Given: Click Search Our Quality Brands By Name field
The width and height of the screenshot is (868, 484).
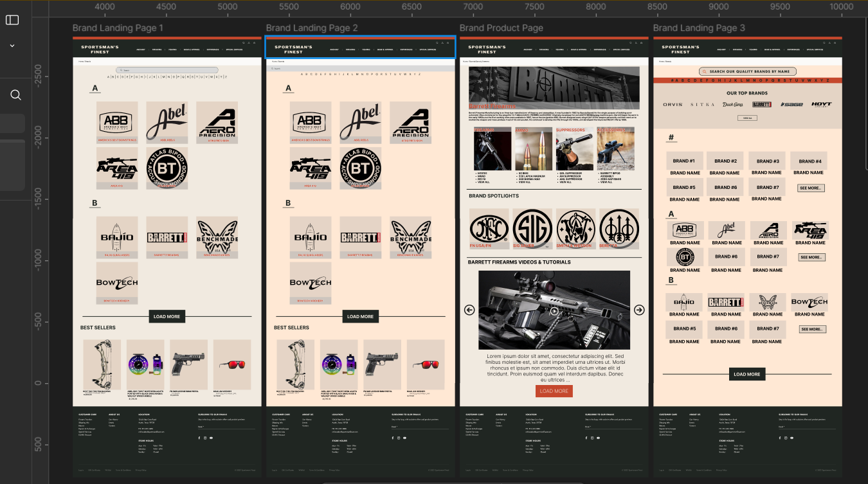Looking at the screenshot, I should [748, 71].
